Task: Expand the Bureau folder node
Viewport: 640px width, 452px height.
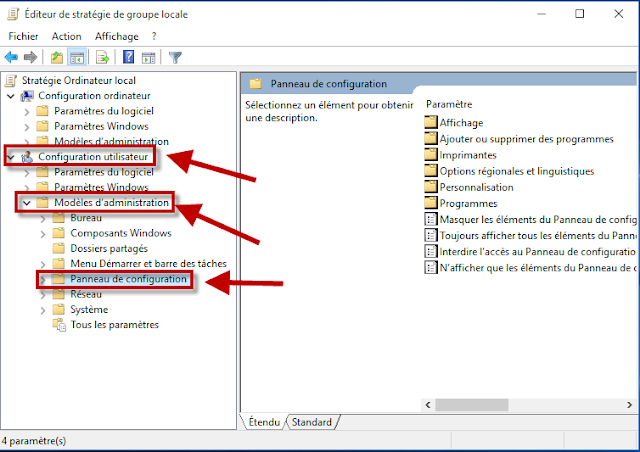Action: (x=43, y=218)
